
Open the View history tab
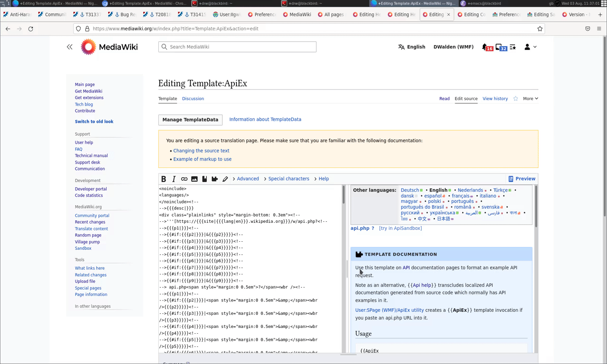(x=495, y=99)
